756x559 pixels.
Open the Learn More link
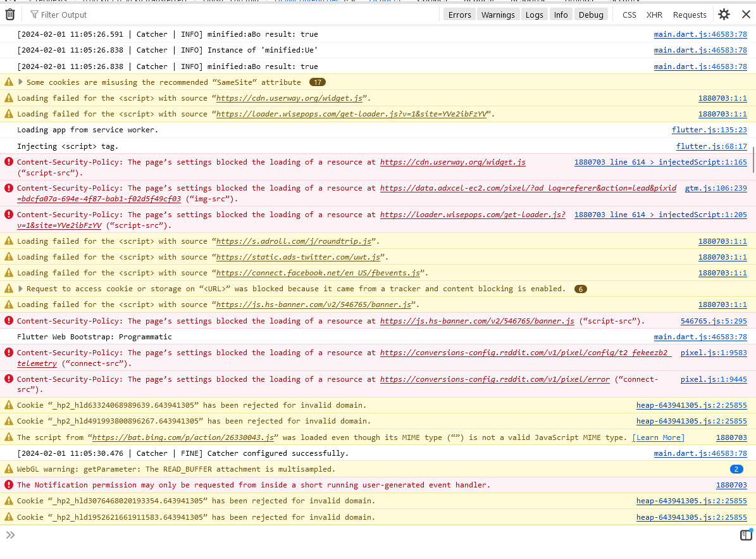tap(658, 437)
